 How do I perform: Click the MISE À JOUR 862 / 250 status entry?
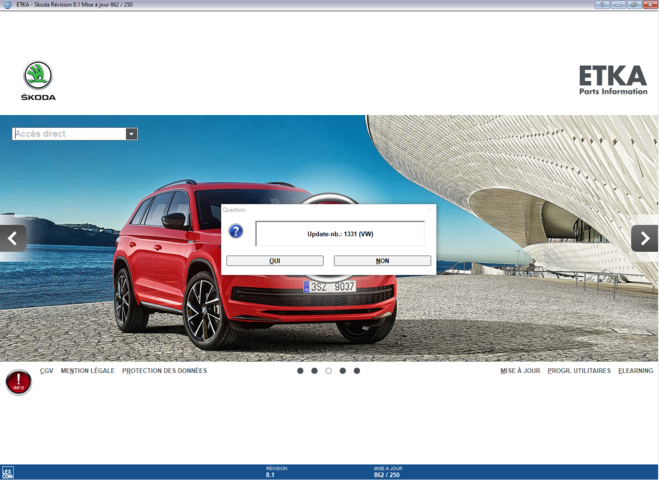[387, 472]
